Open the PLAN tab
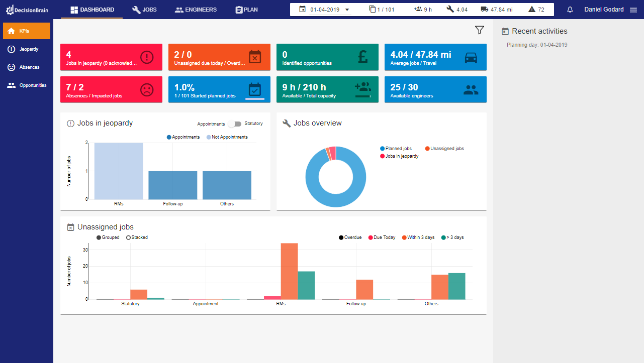Image resolution: width=644 pixels, height=363 pixels. click(x=246, y=9)
